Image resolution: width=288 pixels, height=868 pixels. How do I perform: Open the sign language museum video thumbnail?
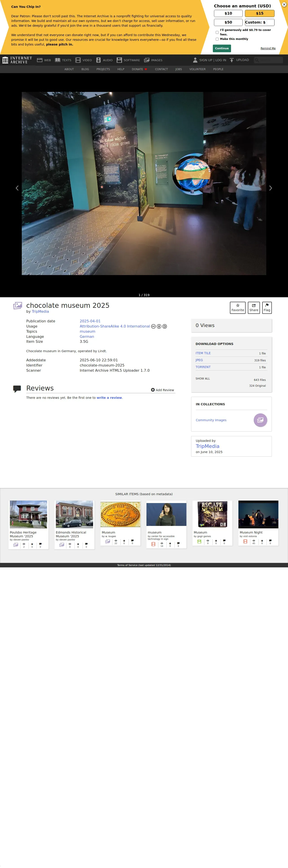click(166, 514)
